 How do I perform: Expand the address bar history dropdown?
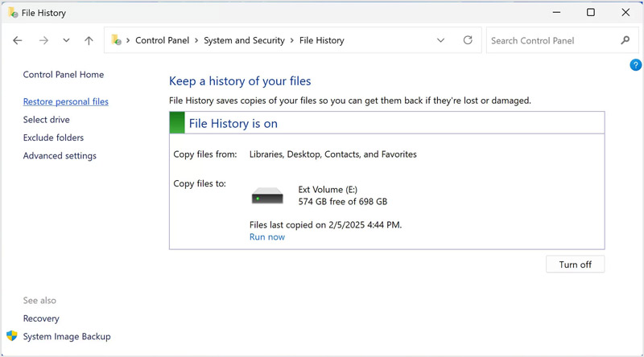point(440,40)
